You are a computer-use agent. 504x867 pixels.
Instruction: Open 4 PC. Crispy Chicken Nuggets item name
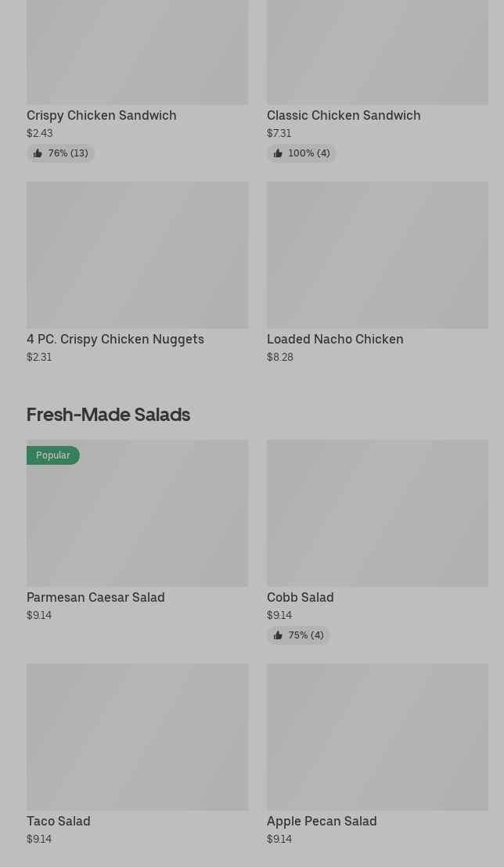[115, 340]
